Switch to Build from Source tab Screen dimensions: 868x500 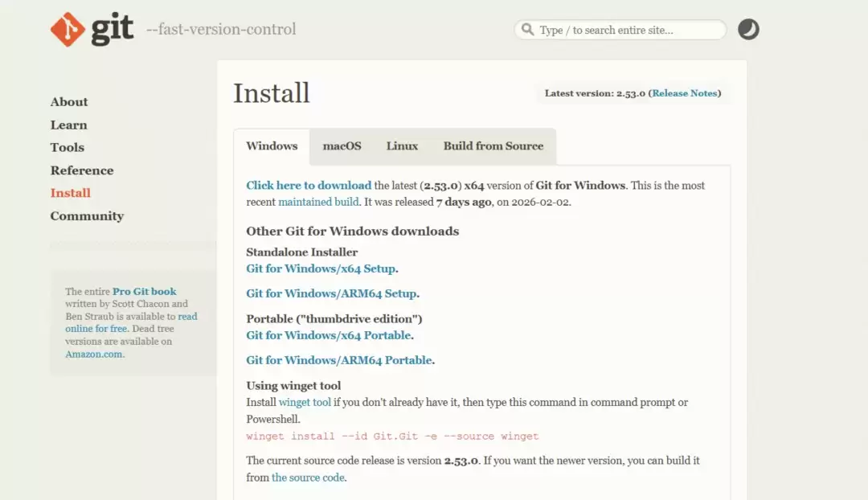coord(493,146)
